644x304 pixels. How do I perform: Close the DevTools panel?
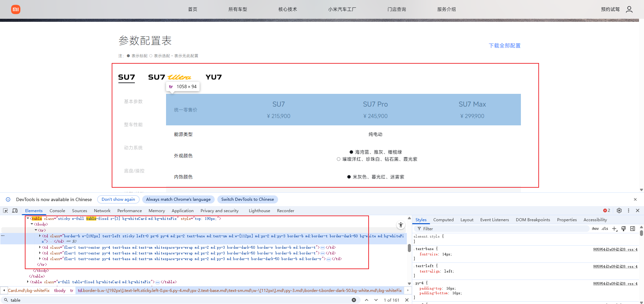click(638, 210)
